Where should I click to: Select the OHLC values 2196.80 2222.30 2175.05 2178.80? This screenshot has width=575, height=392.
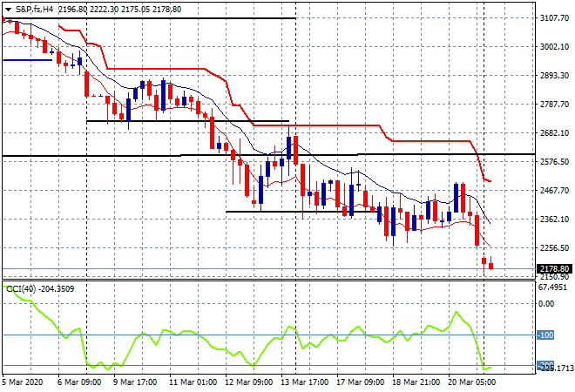click(119, 10)
